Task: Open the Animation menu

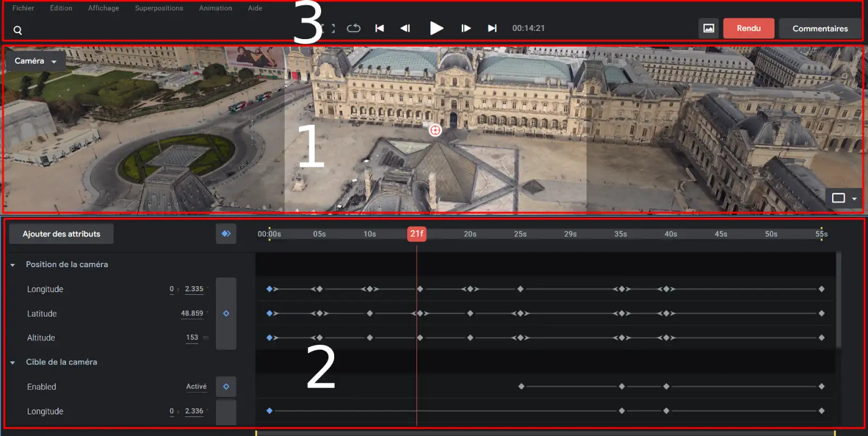Action: click(x=215, y=8)
